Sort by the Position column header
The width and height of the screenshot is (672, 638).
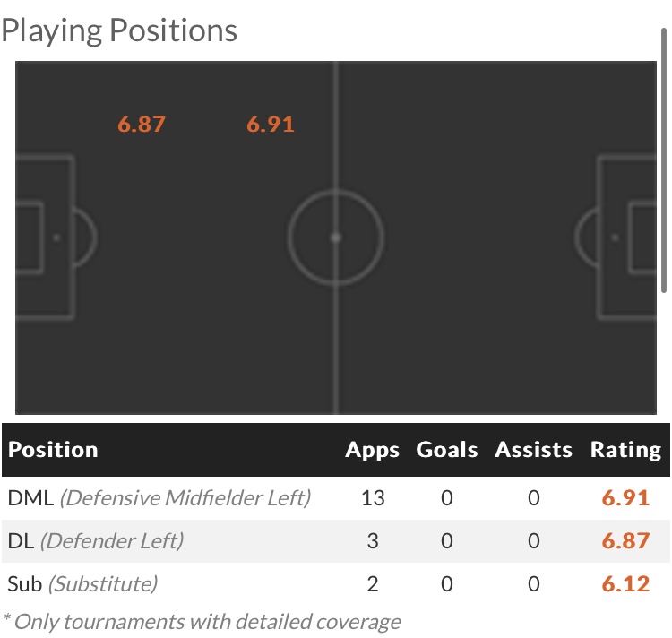click(53, 450)
